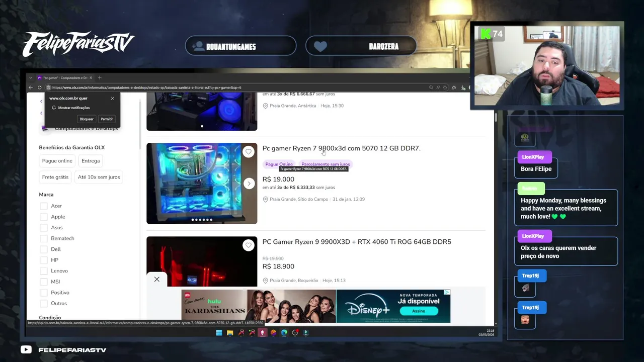Click Bloquear in notification popup
Viewport: 644px width, 362px height.
87,119
